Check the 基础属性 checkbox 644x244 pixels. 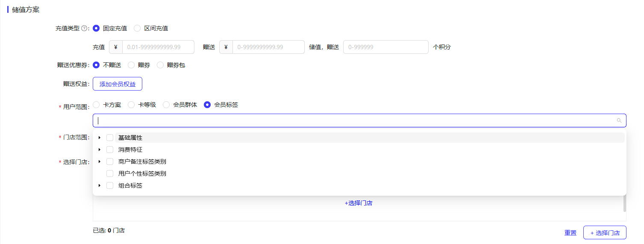(x=110, y=138)
